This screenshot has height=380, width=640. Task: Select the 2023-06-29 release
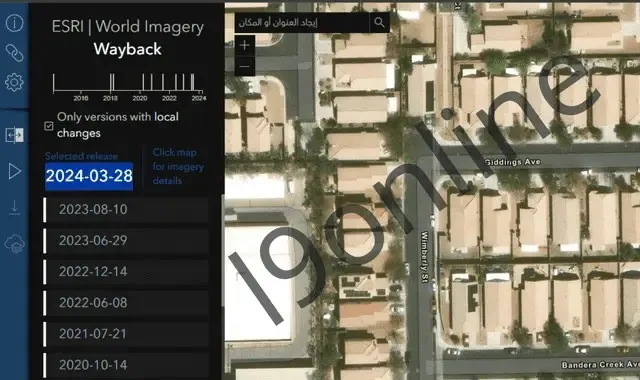tap(126, 240)
